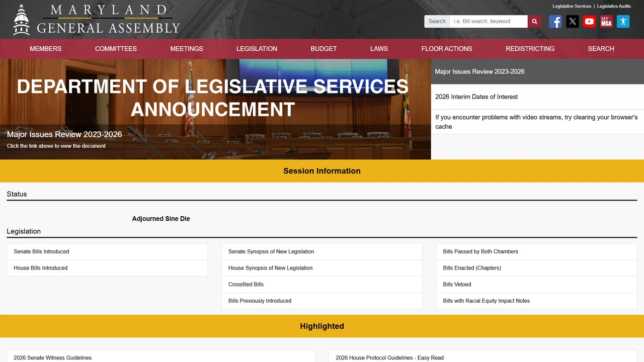This screenshot has height=362, width=644.
Task: Click Major Issues Review link on banner
Action: (64, 134)
